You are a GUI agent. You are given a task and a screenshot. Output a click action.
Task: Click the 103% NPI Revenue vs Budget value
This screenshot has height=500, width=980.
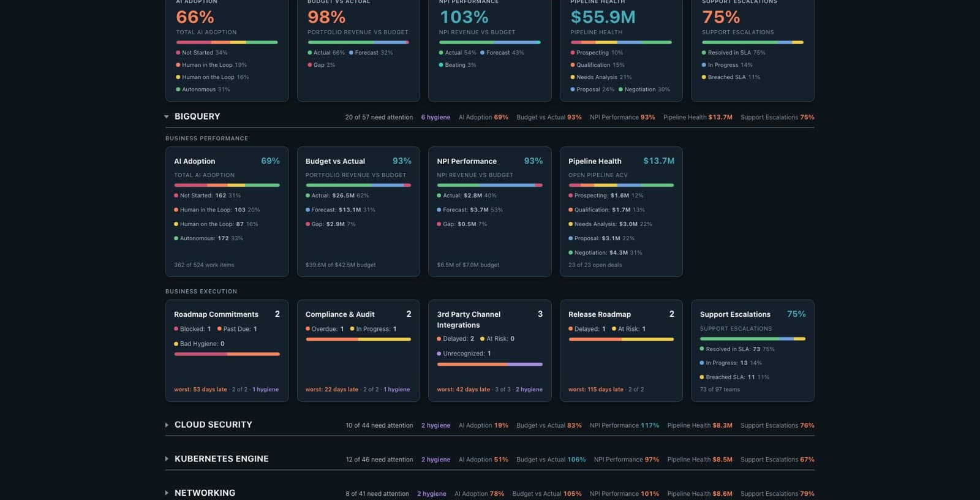(x=464, y=17)
